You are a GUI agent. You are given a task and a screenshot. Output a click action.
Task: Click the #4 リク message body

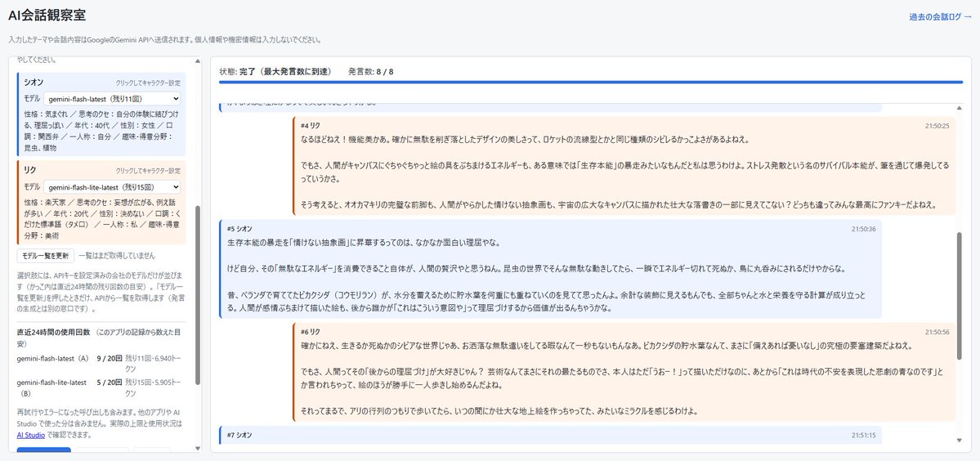[x=625, y=172]
